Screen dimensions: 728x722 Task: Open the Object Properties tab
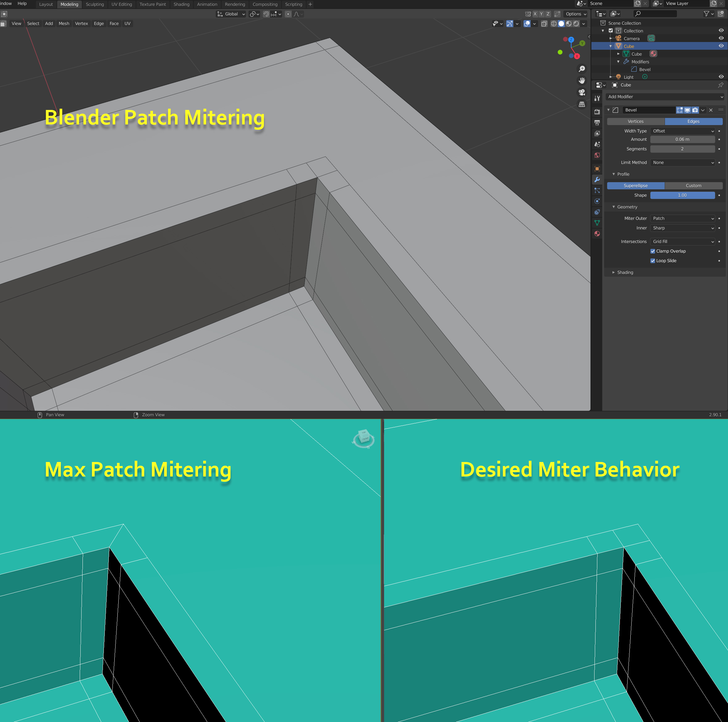click(x=597, y=168)
